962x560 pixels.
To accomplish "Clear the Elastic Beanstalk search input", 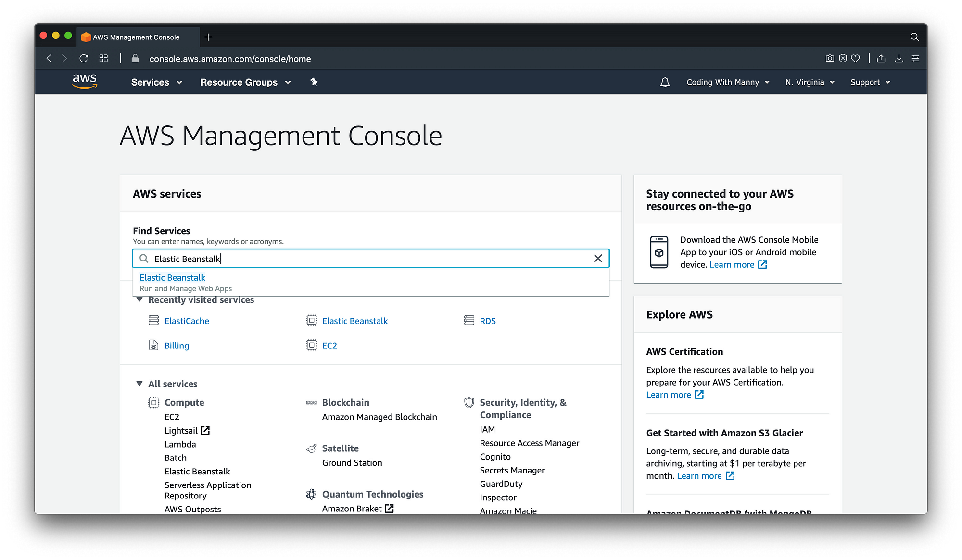I will click(x=598, y=258).
